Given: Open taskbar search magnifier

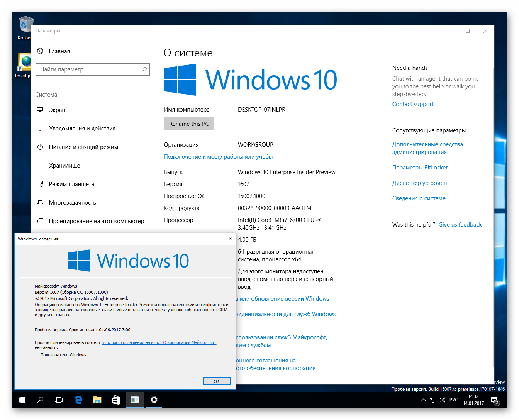Looking at the screenshot, I should [x=40, y=400].
